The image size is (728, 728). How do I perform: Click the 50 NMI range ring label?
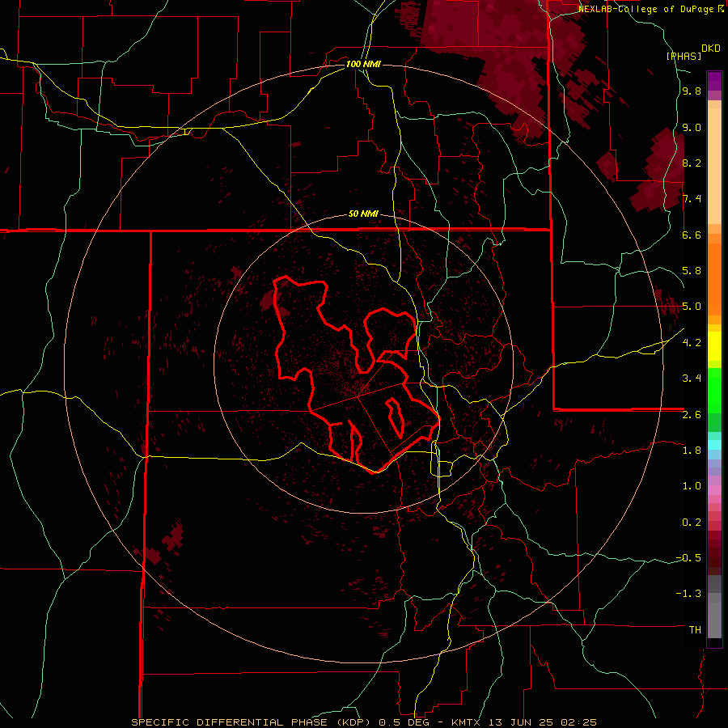pos(363,214)
